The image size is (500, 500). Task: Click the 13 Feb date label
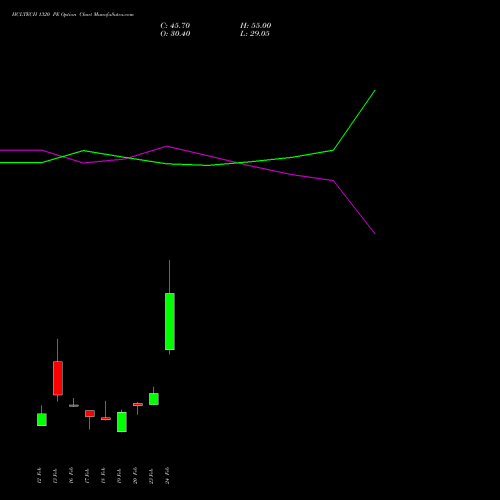point(55,475)
